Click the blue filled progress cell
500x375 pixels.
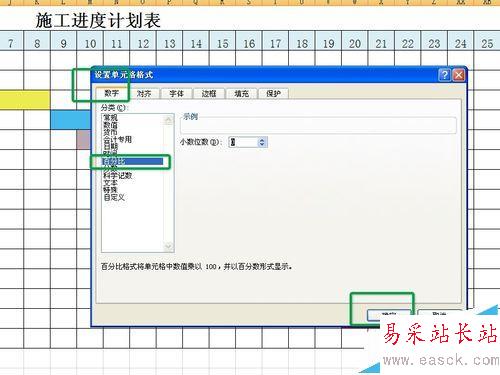click(71, 120)
